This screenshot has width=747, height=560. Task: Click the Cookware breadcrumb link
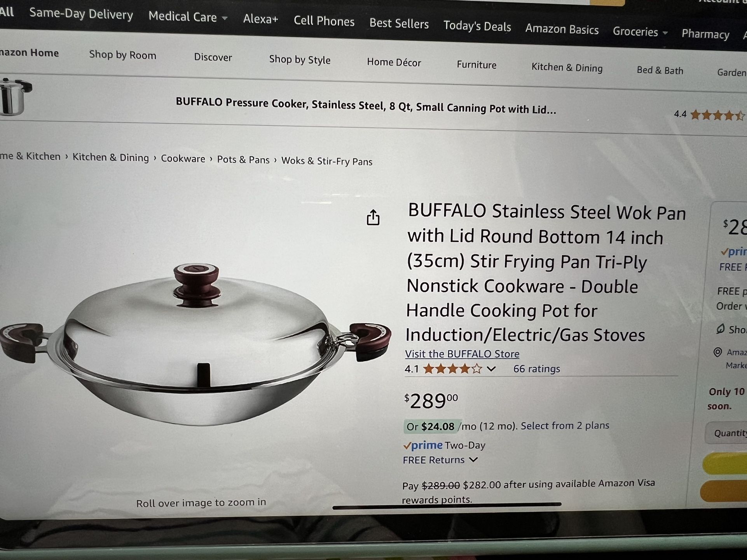183,158
